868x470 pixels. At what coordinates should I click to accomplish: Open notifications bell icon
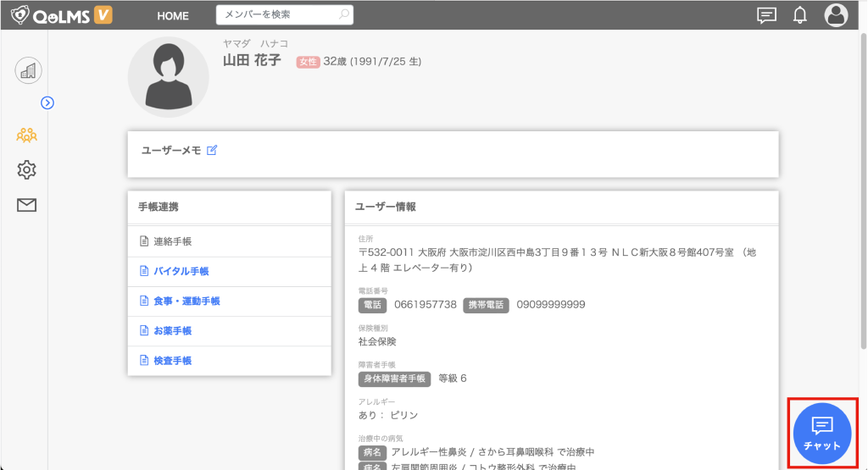(x=799, y=15)
